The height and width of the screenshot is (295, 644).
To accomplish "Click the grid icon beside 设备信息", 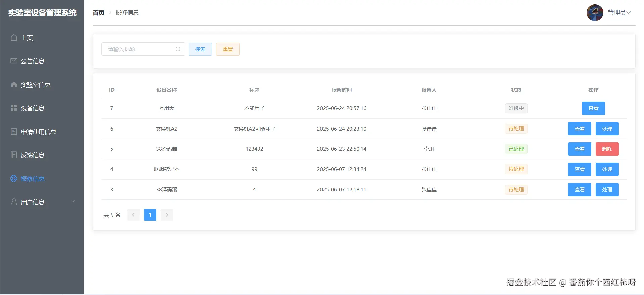I will point(14,108).
